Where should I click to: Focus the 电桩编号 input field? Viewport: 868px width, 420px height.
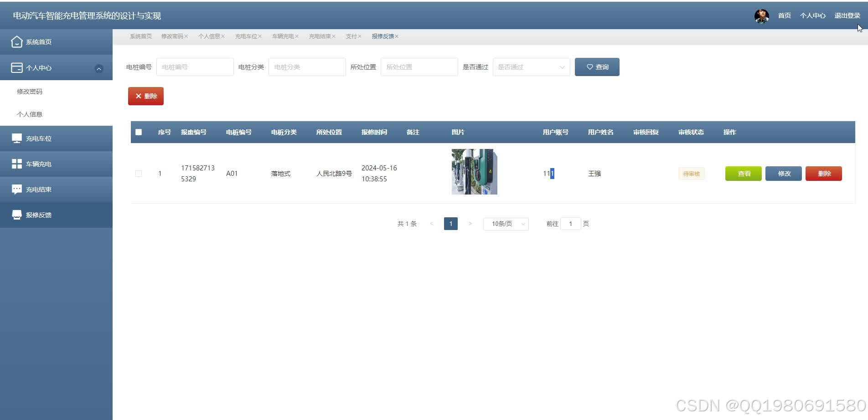[x=195, y=67]
